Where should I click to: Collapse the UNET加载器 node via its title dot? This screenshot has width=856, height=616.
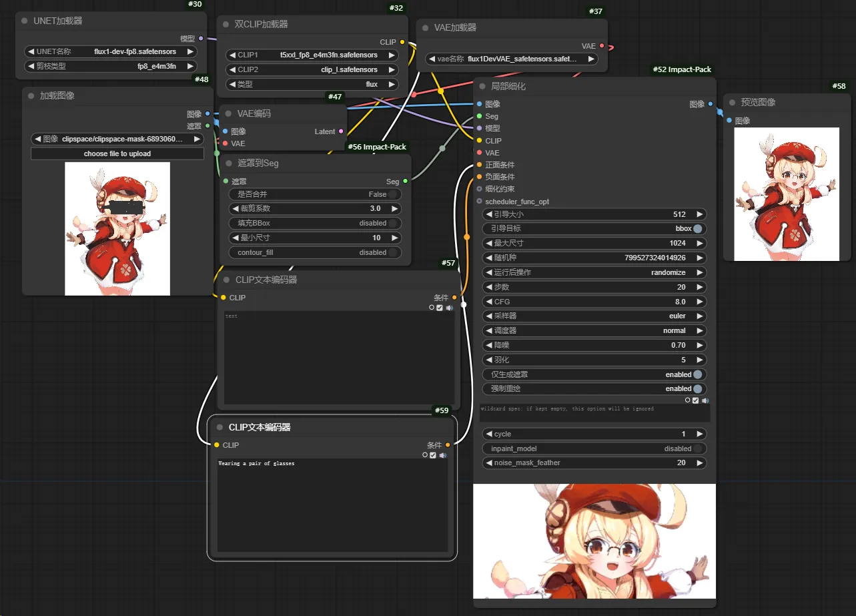click(x=25, y=21)
